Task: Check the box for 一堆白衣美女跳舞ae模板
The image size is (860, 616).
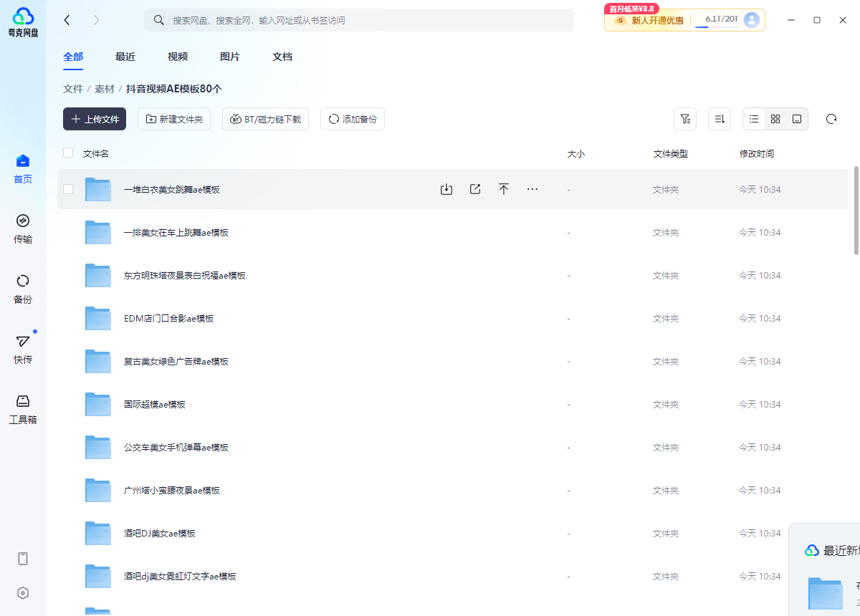Action: click(x=68, y=189)
